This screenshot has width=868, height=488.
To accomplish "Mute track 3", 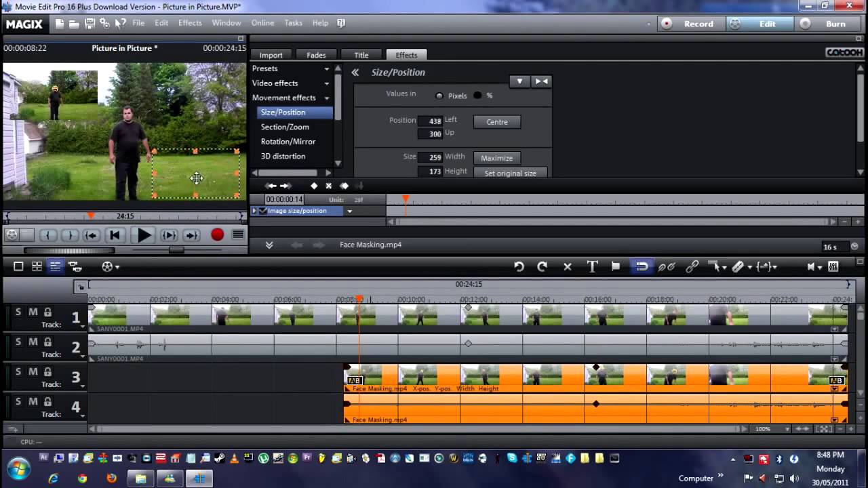I will tap(33, 371).
